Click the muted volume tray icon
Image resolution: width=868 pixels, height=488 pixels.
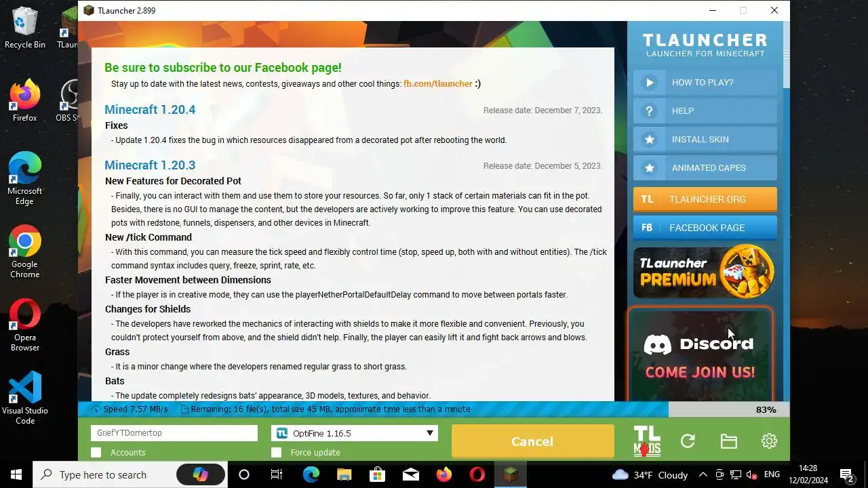752,474
